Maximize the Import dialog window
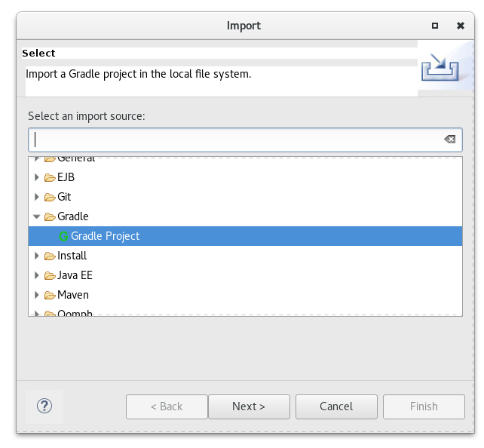 435,26
